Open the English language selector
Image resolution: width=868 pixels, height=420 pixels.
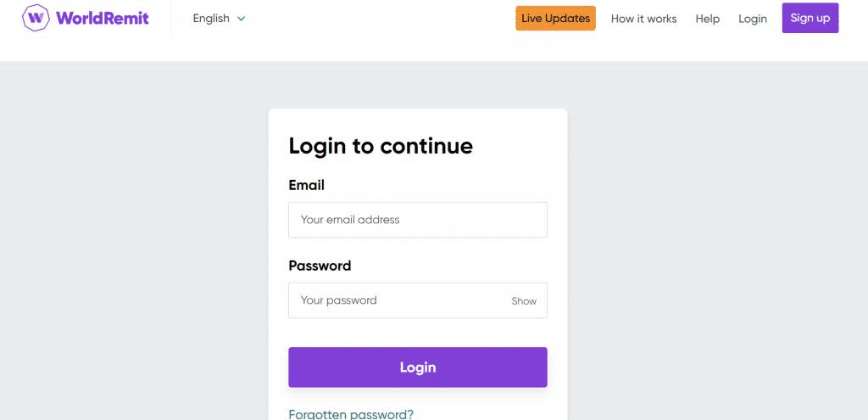pos(219,19)
